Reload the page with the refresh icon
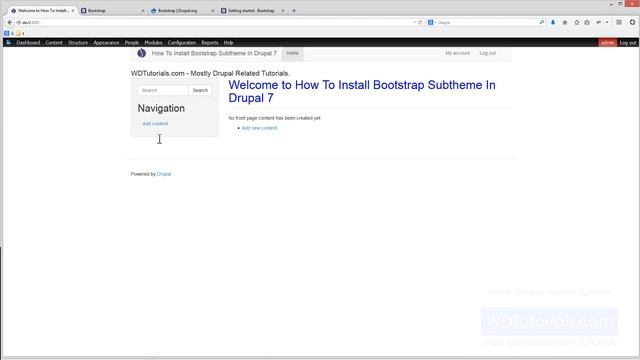 [x=420, y=22]
